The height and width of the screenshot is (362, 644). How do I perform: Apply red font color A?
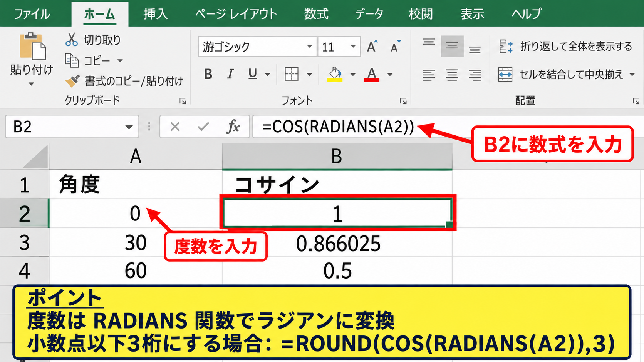point(372,74)
